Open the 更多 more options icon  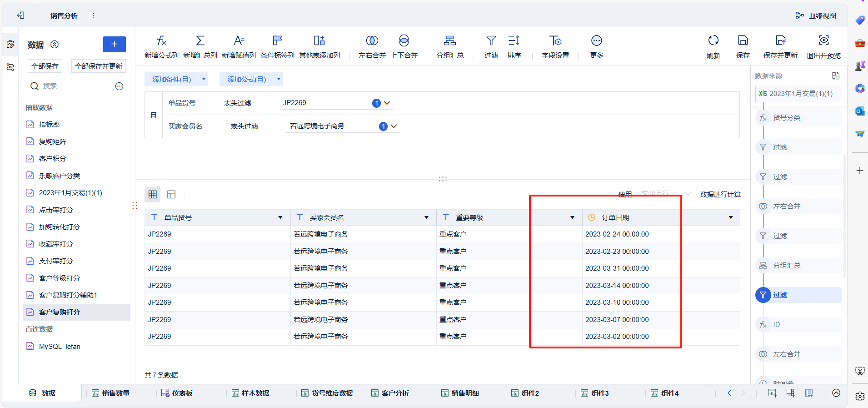[597, 40]
